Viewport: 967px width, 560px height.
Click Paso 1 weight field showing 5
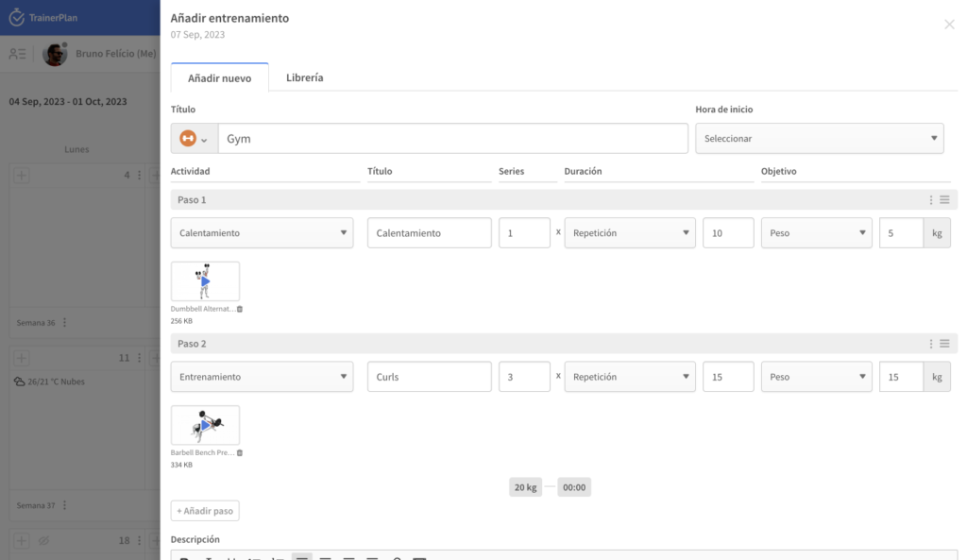[902, 233]
